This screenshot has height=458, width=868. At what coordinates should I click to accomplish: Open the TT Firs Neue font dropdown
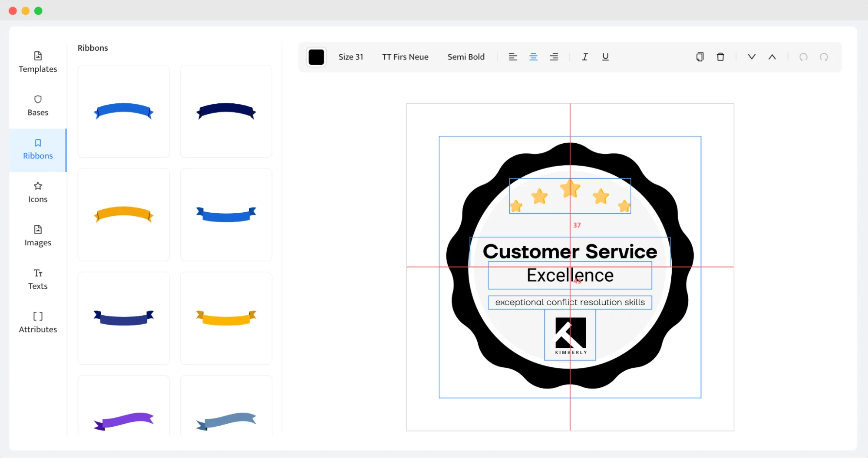click(x=405, y=57)
